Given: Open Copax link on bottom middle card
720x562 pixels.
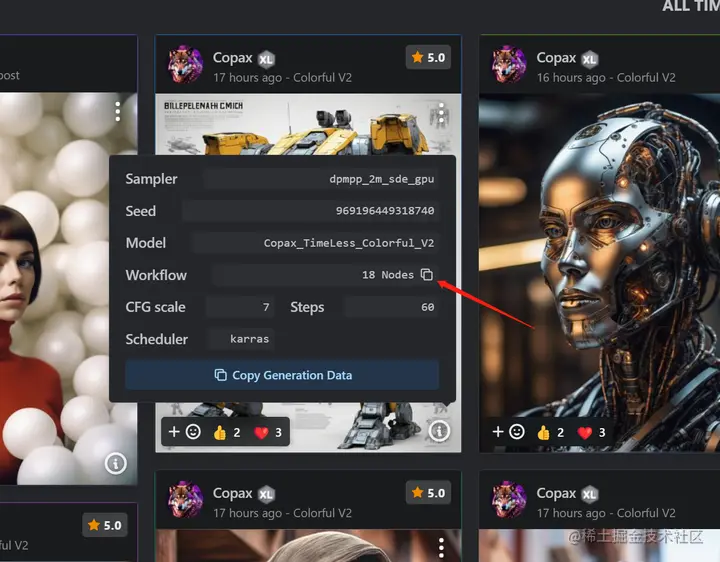Looking at the screenshot, I should point(232,493).
